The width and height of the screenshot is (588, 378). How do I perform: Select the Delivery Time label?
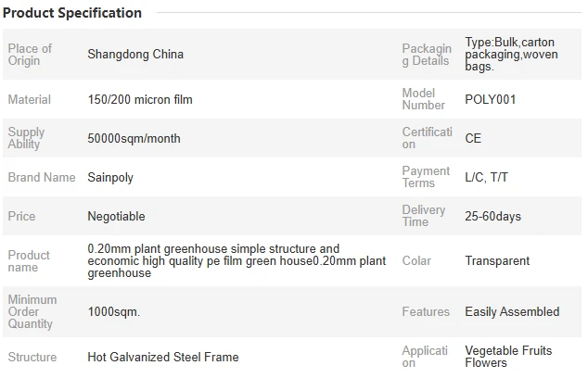point(424,216)
